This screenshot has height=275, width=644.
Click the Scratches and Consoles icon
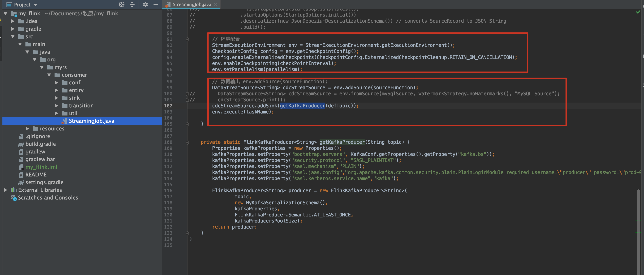(13, 198)
